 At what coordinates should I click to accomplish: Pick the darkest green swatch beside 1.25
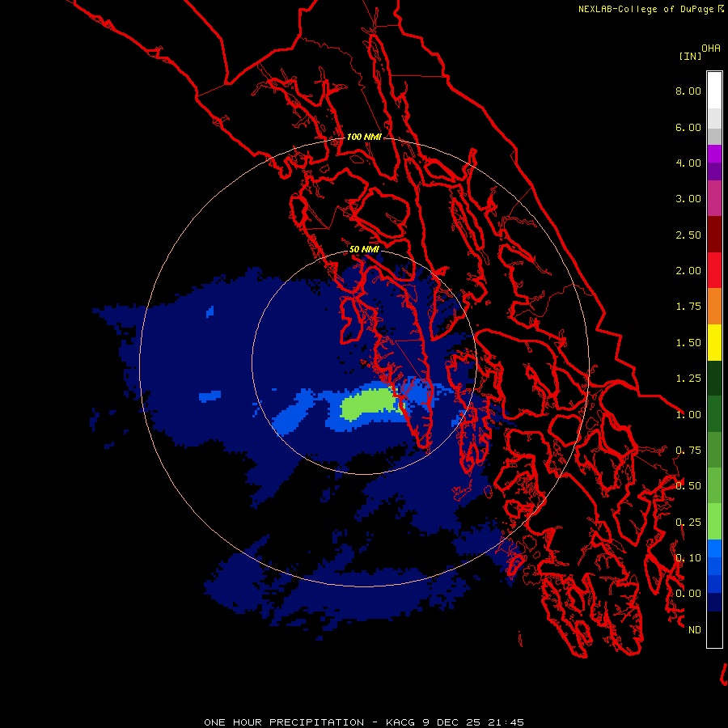tap(714, 379)
